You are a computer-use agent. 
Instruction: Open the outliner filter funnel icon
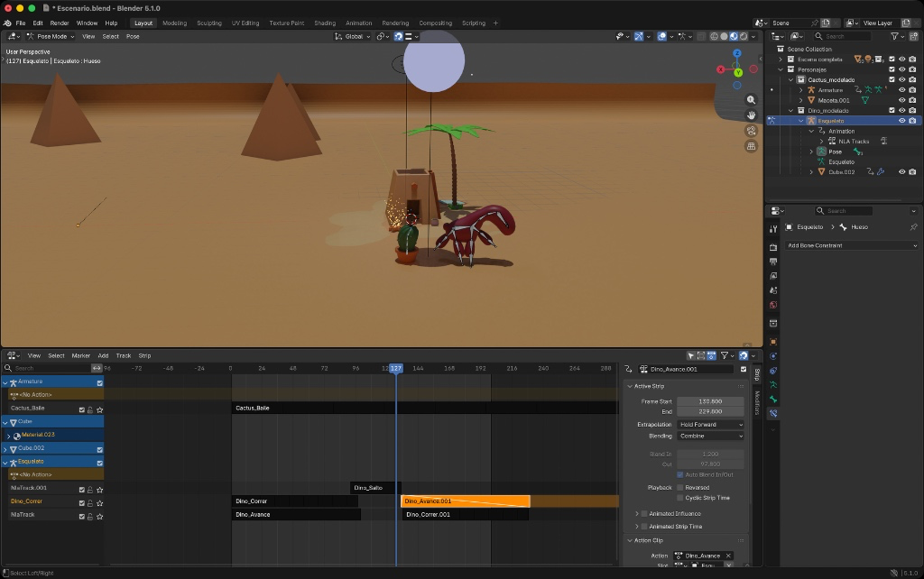(x=895, y=36)
